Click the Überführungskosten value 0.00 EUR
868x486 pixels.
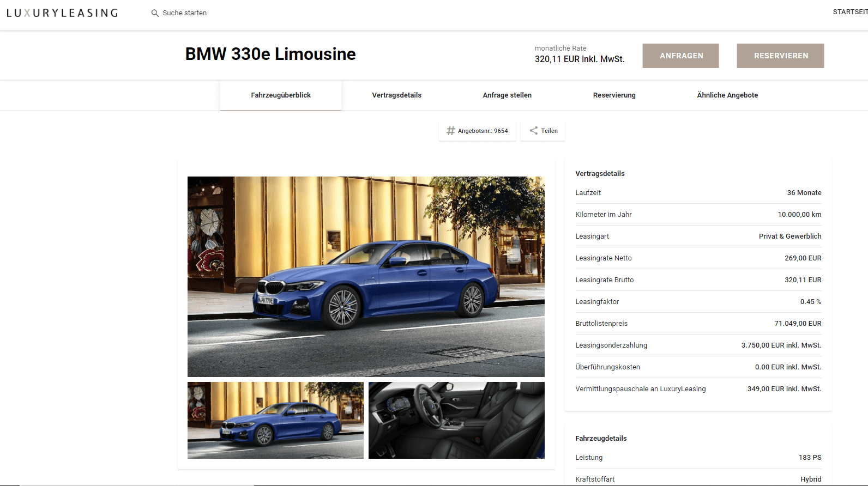click(788, 367)
